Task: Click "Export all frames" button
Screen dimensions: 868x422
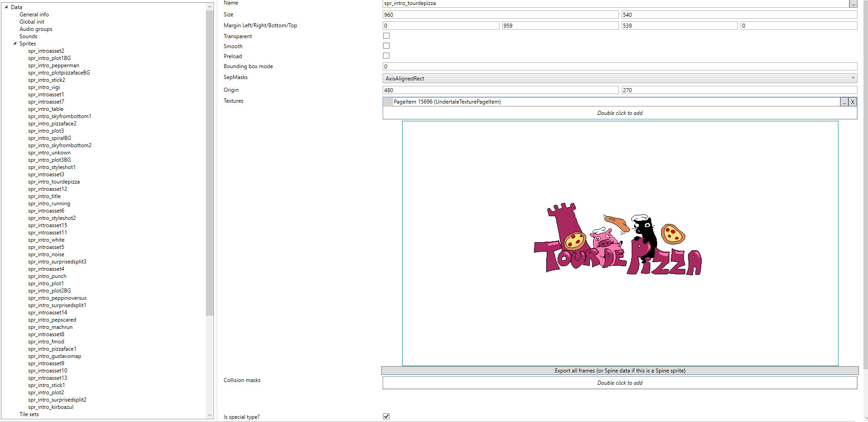Action: pyautogui.click(x=619, y=370)
